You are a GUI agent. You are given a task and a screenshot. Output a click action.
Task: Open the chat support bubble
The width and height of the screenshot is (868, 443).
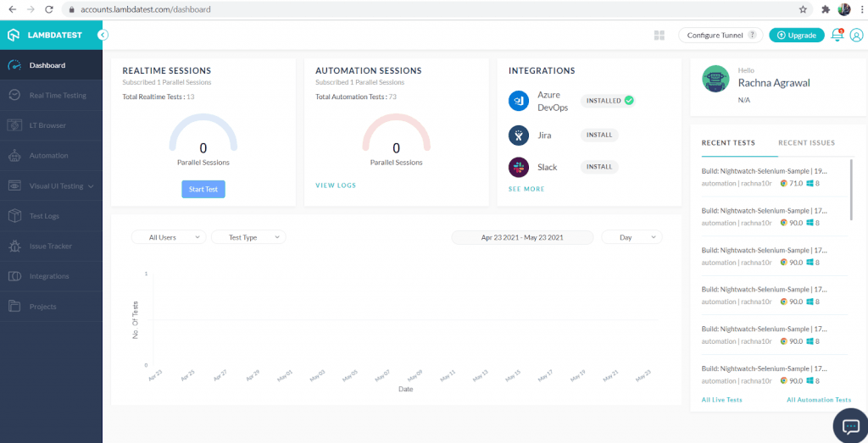click(848, 424)
